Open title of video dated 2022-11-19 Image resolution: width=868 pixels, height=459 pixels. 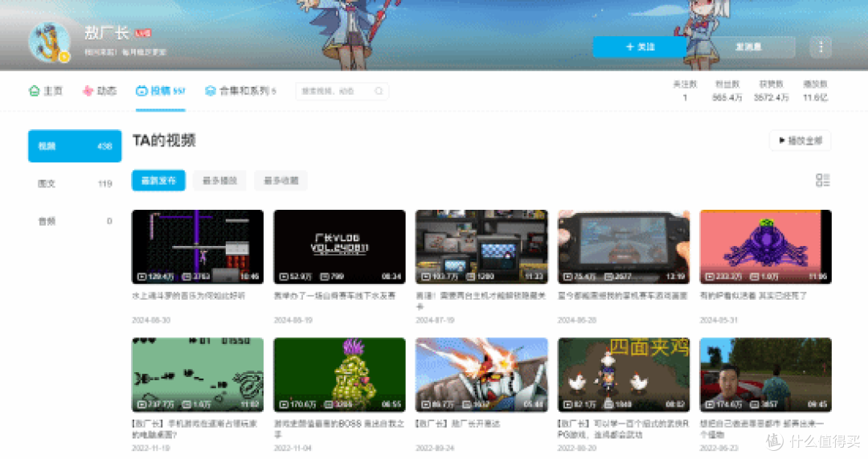pyautogui.click(x=194, y=429)
